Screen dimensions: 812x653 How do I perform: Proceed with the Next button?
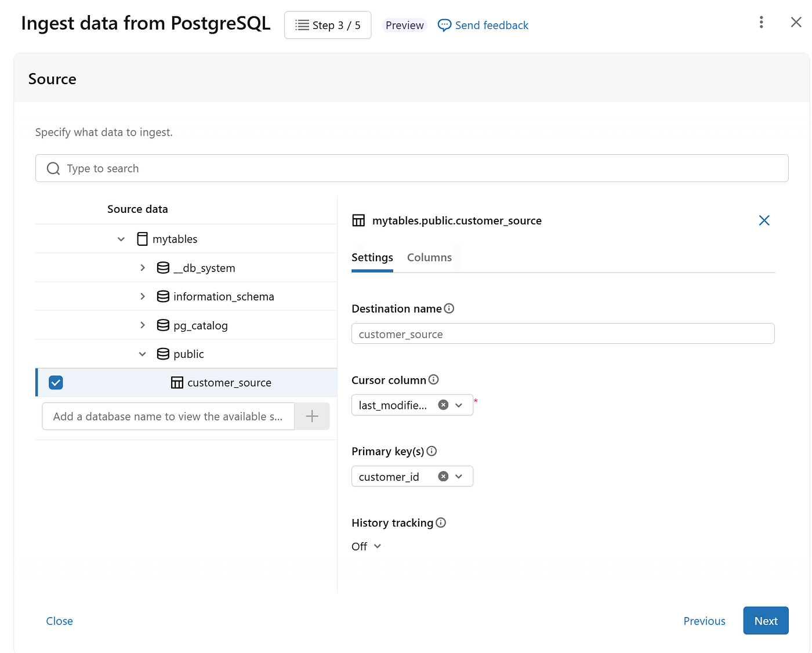(x=766, y=621)
